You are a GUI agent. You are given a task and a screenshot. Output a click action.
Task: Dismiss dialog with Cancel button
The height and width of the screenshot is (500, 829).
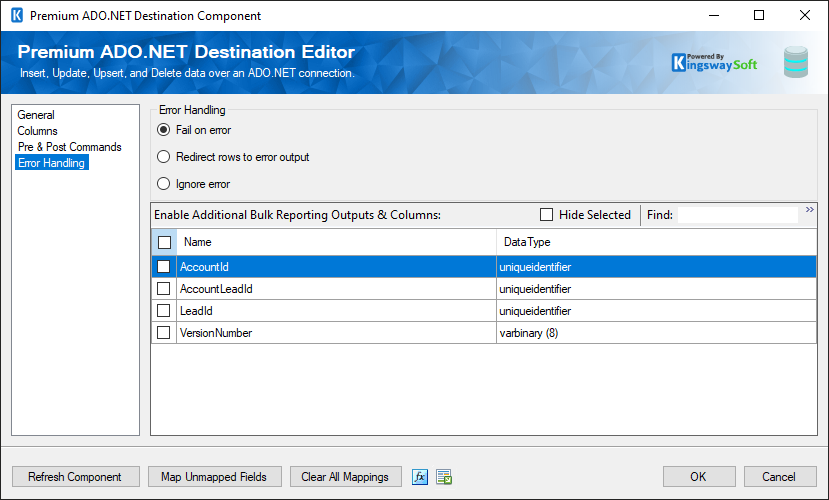coord(780,477)
